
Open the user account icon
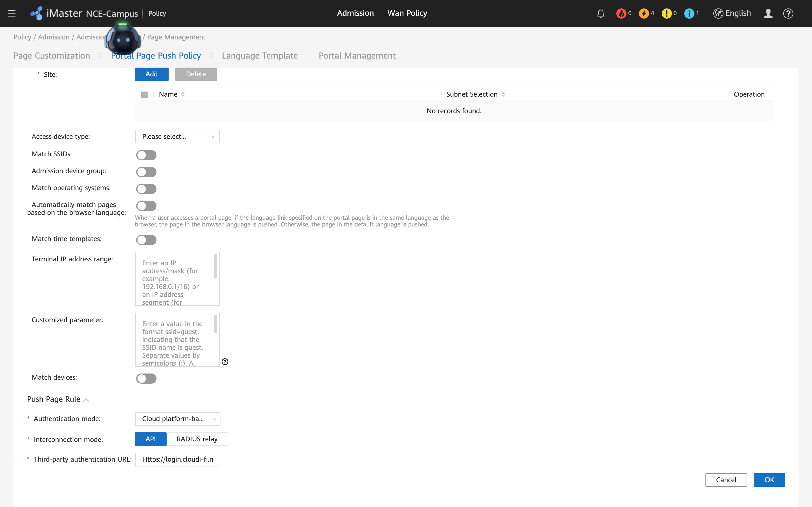pos(768,14)
